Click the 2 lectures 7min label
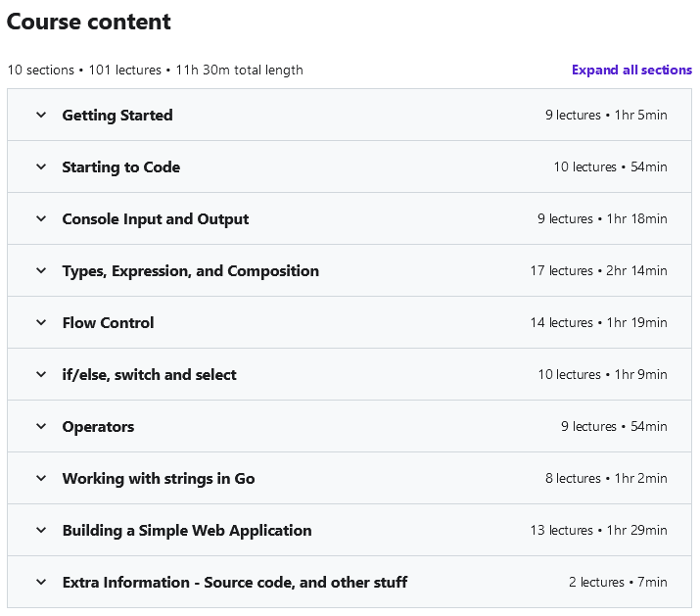The width and height of the screenshot is (700, 616). tap(618, 582)
